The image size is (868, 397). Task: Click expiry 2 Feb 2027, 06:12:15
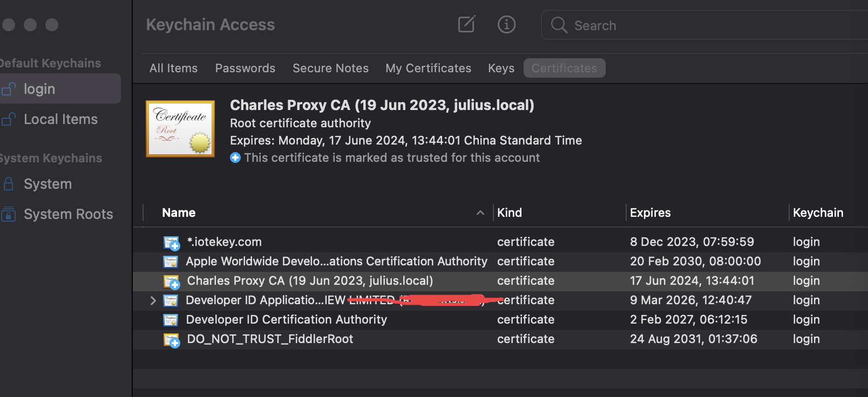[688, 319]
